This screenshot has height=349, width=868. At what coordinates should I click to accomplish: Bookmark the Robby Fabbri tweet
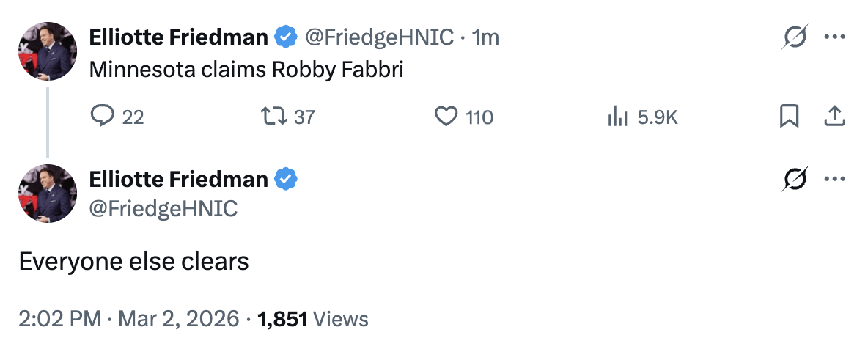789,117
